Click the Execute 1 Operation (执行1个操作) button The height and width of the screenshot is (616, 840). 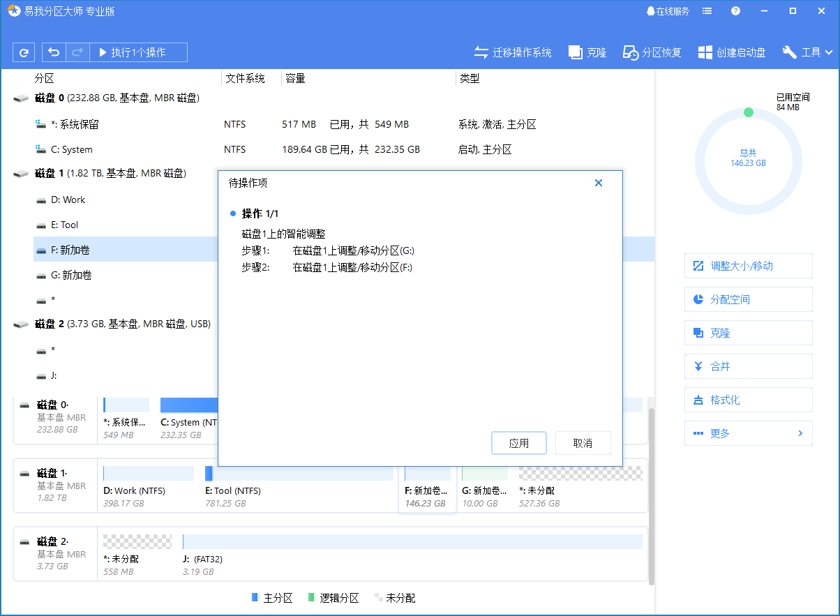[x=132, y=52]
